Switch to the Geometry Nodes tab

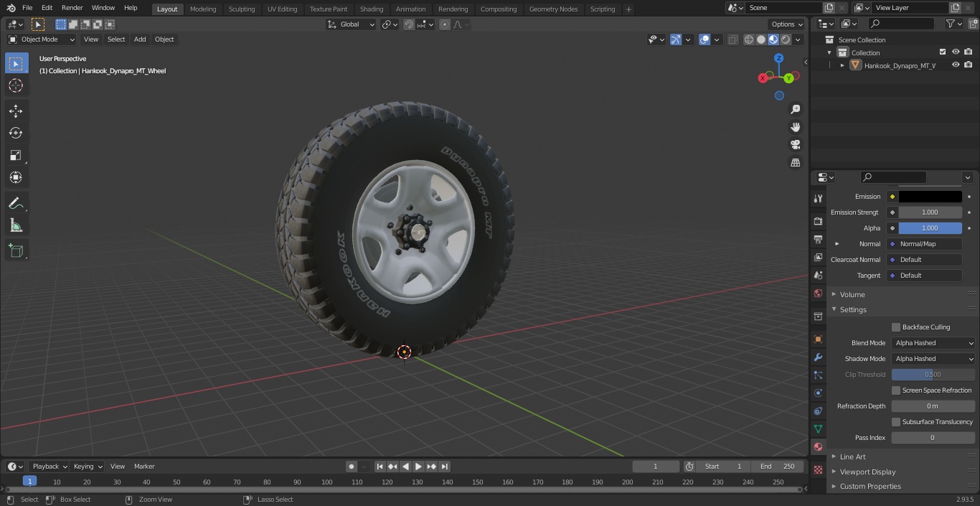click(x=553, y=9)
